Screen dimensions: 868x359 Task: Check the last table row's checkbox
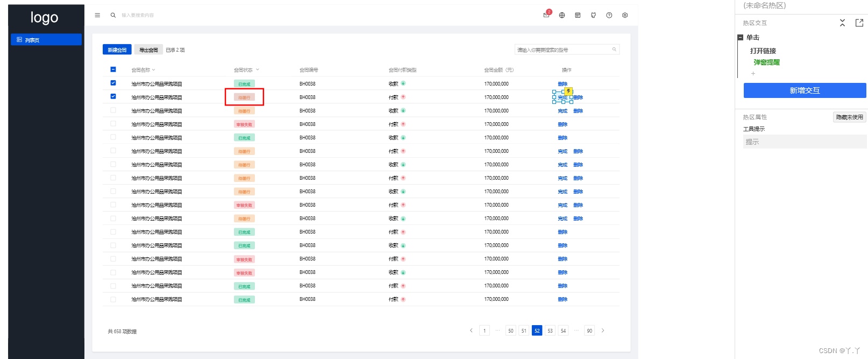tap(113, 299)
